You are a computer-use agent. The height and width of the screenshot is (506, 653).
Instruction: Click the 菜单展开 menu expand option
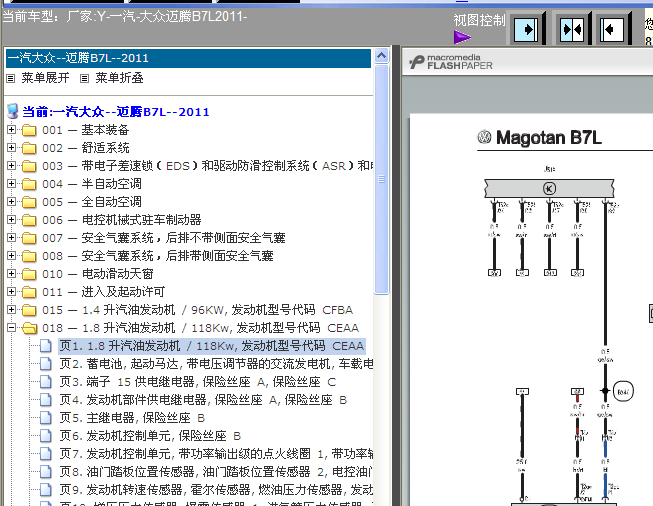point(45,78)
